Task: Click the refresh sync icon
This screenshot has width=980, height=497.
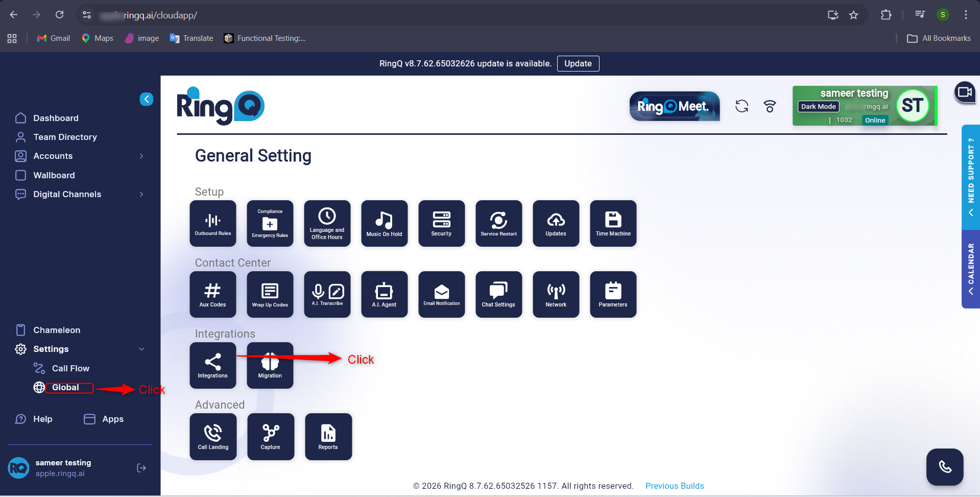Action: pos(742,106)
